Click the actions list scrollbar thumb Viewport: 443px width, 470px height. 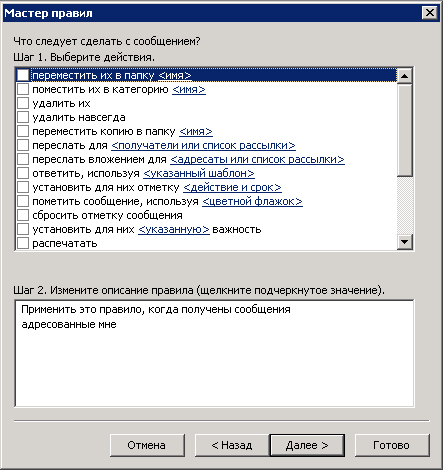click(405, 130)
